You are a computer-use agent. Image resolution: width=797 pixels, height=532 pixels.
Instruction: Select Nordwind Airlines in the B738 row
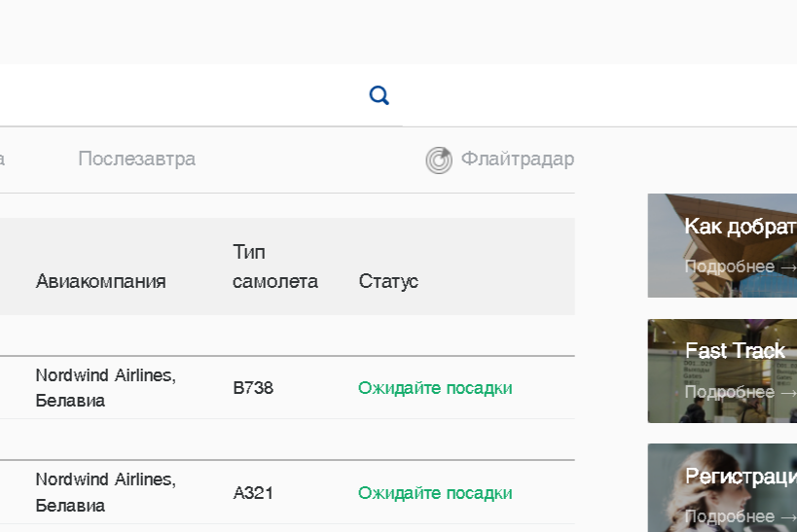pyautogui.click(x=105, y=375)
